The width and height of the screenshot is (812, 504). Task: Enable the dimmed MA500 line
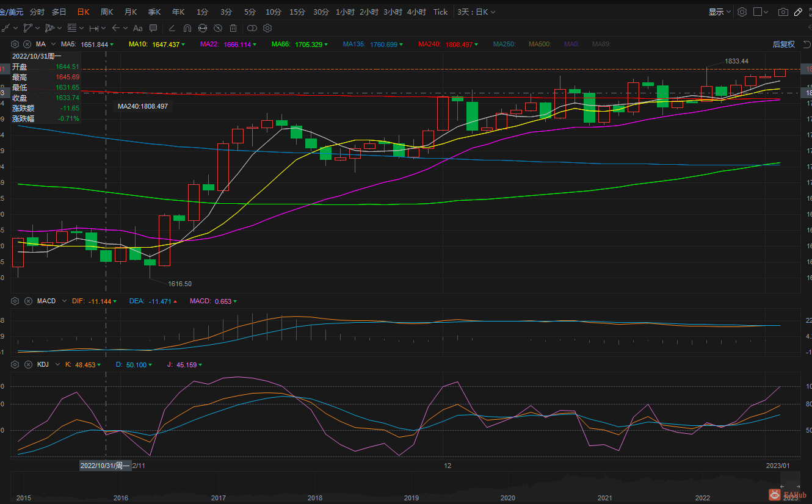[x=540, y=44]
